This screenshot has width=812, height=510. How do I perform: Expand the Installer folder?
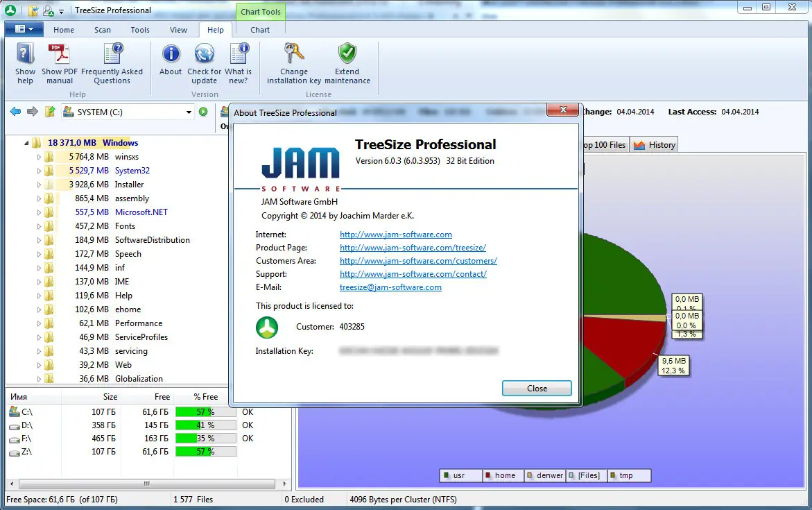pyautogui.click(x=39, y=185)
